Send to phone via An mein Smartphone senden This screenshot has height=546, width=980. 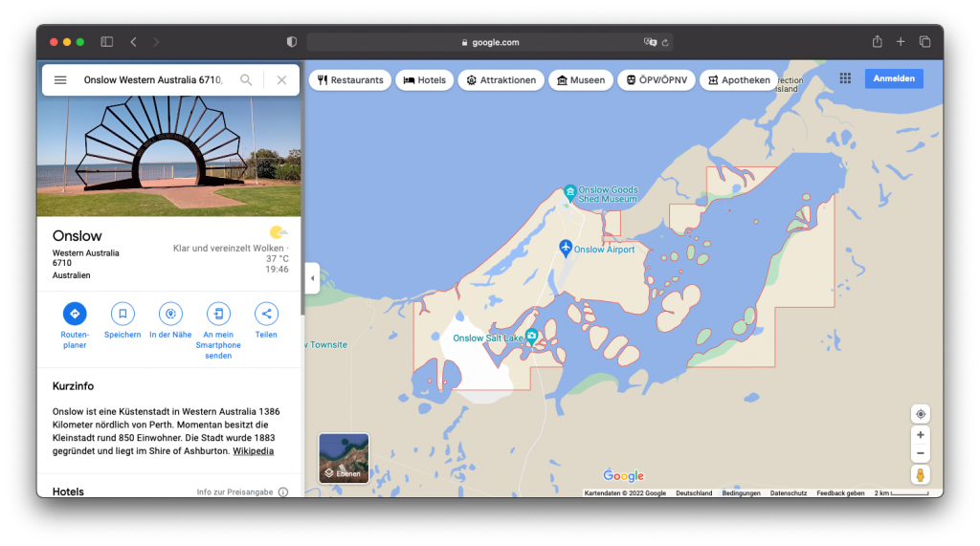pos(218,313)
